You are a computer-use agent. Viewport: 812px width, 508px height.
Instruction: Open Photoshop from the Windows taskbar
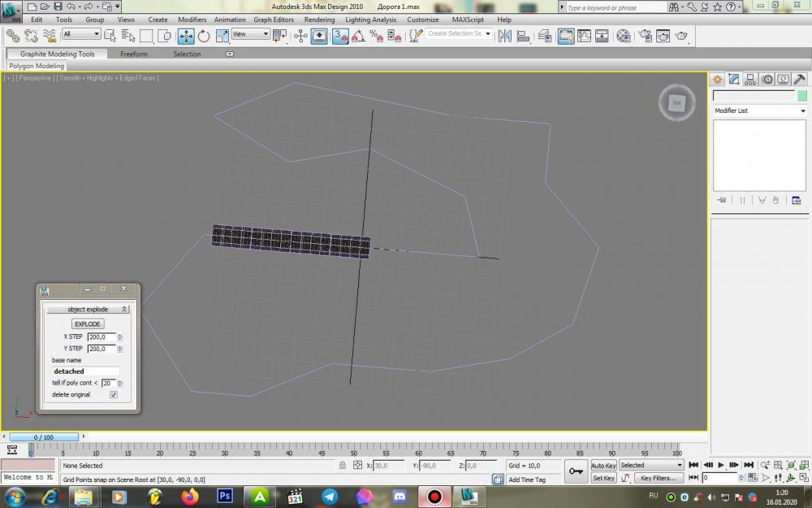pos(225,497)
